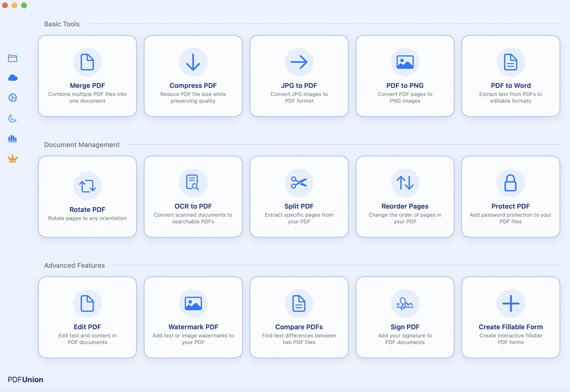Select the Split PDF title

pyautogui.click(x=299, y=206)
